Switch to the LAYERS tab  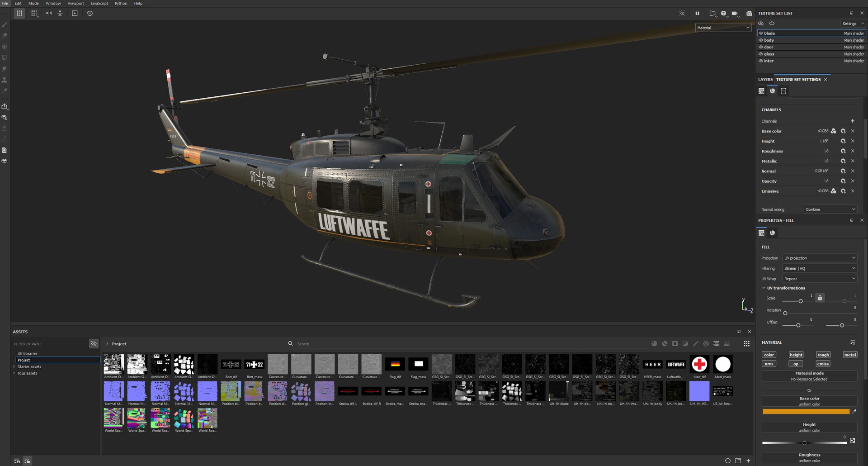tap(765, 80)
